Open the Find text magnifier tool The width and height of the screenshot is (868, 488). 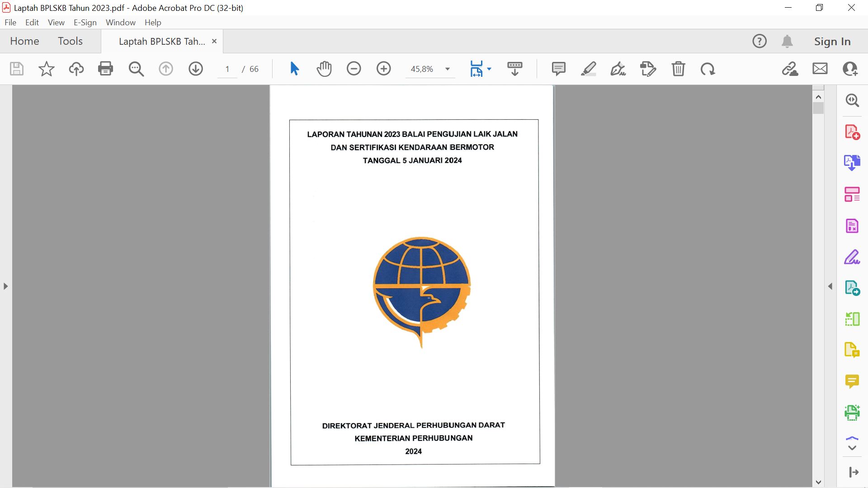136,69
